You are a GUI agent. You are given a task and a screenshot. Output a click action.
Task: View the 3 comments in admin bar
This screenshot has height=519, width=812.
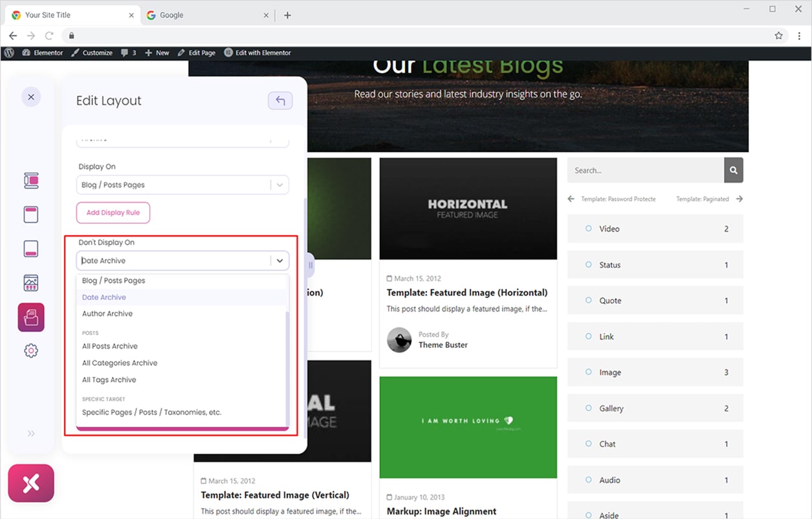click(x=129, y=53)
